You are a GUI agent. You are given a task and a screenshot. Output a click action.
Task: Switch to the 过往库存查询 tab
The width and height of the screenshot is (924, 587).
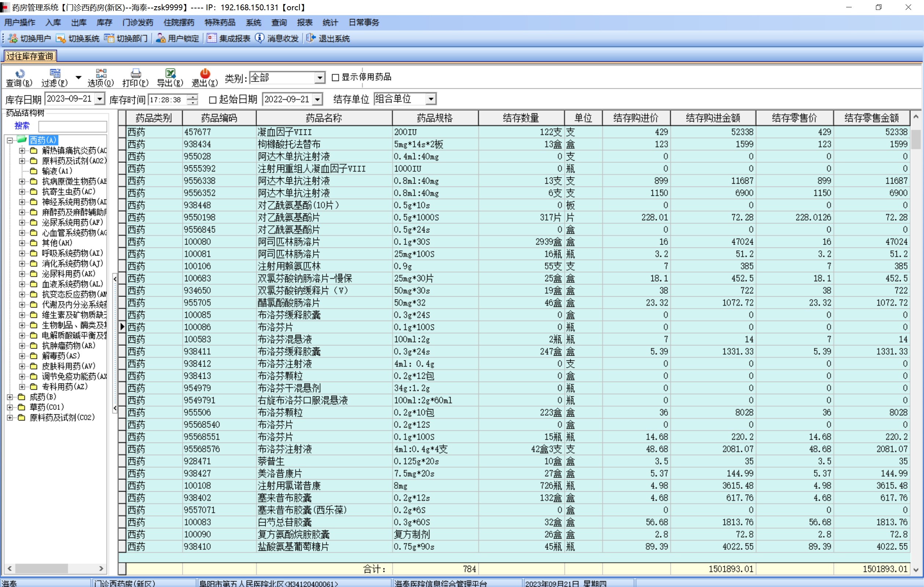pos(30,56)
